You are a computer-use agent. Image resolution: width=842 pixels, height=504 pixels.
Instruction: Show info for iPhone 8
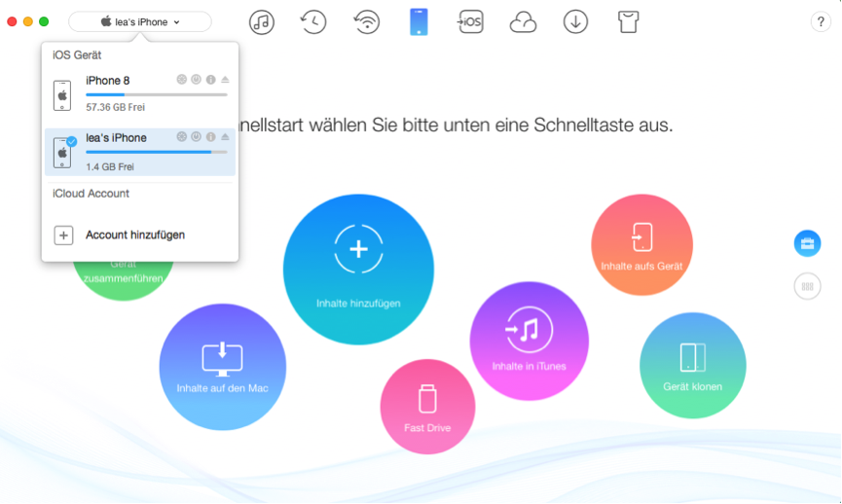coord(210,80)
